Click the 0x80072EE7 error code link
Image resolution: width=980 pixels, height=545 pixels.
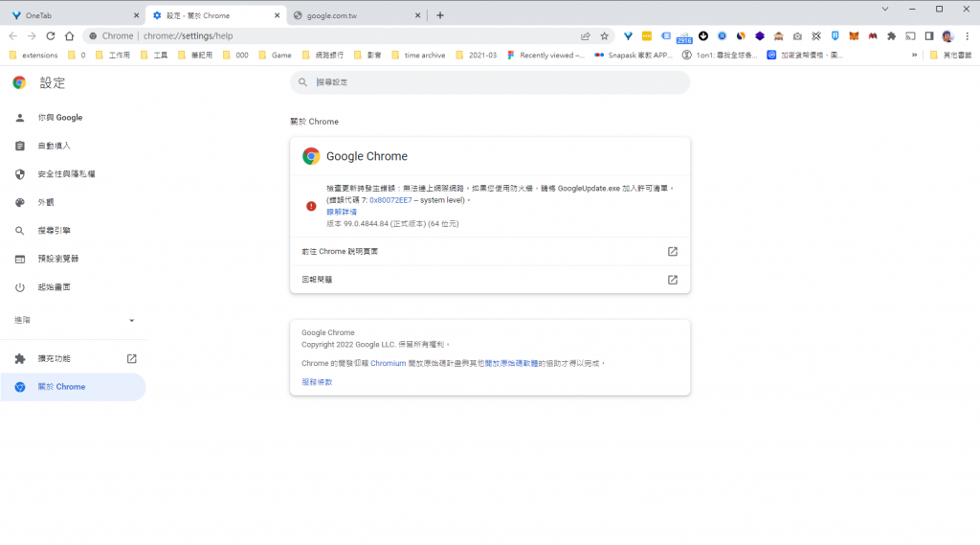tap(390, 200)
